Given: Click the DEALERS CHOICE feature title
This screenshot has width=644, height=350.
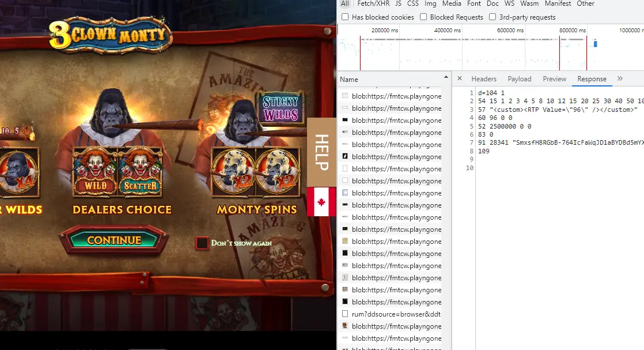Looking at the screenshot, I should pyautogui.click(x=122, y=210).
